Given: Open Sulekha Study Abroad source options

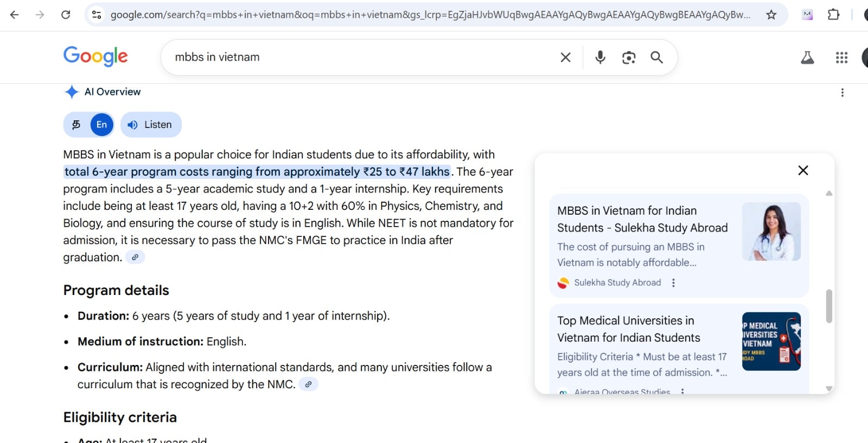Looking at the screenshot, I should tap(673, 283).
